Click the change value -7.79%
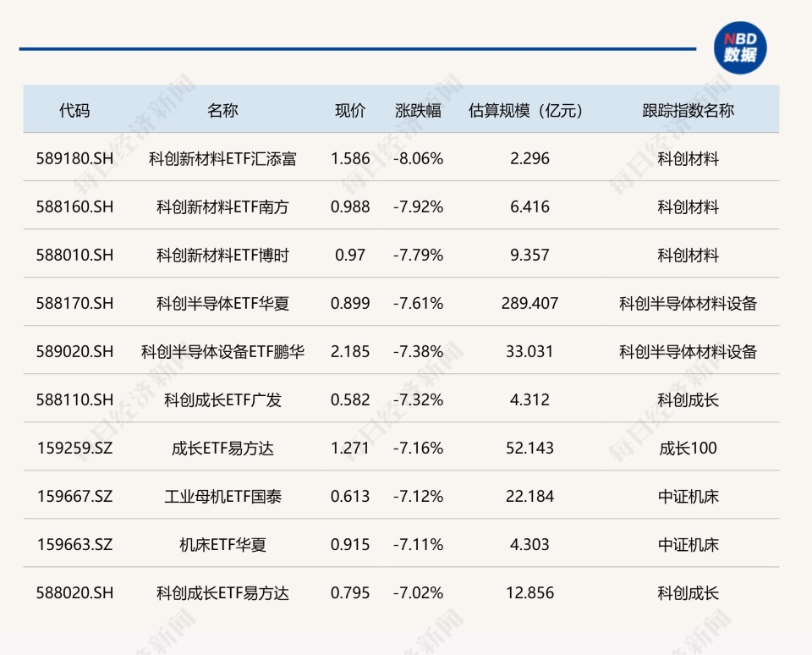Image resolution: width=812 pixels, height=655 pixels. click(418, 255)
